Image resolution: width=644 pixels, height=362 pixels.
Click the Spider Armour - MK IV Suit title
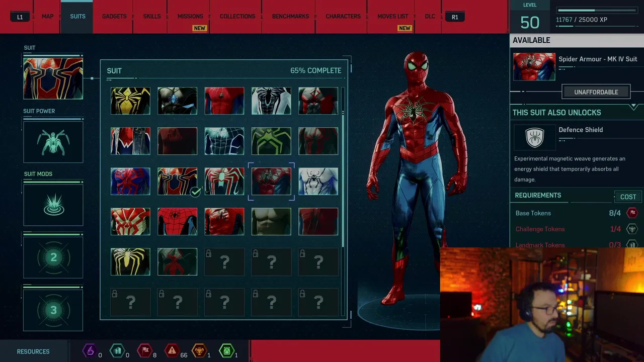(x=598, y=59)
